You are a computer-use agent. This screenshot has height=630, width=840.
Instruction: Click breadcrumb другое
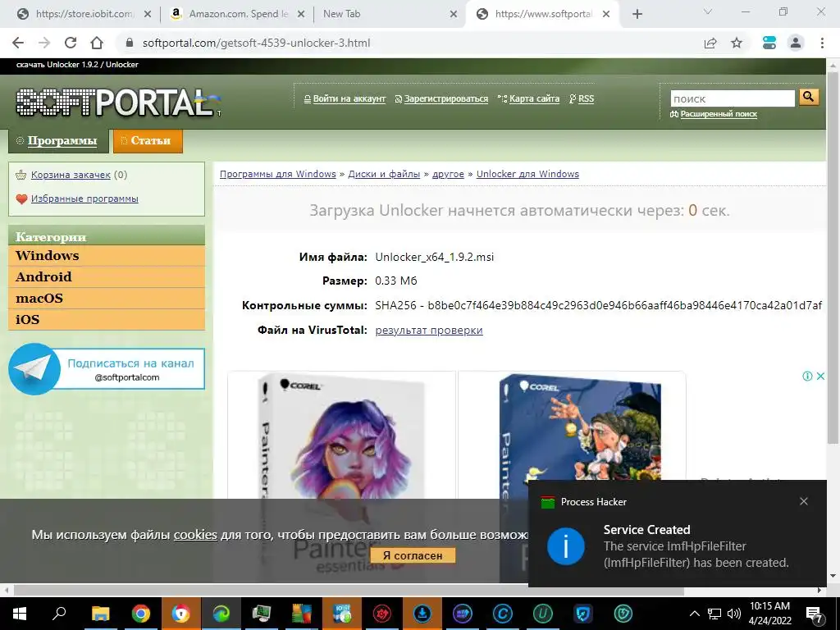449,174
